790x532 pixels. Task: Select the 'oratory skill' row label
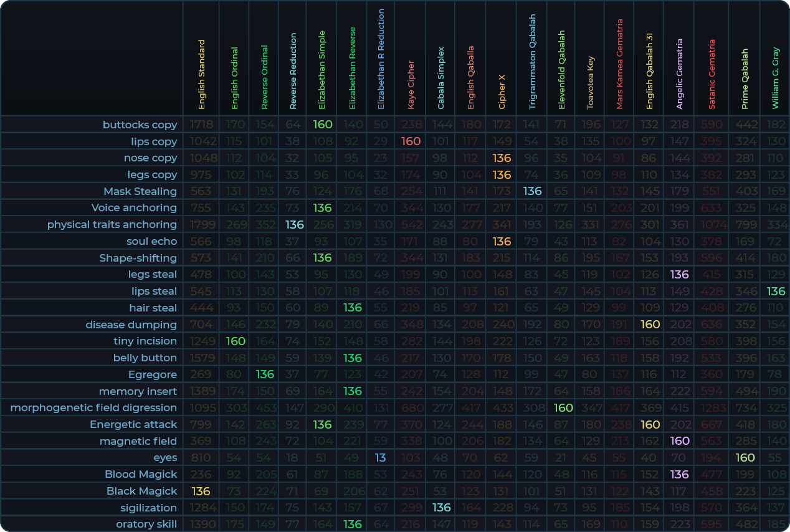click(146, 524)
